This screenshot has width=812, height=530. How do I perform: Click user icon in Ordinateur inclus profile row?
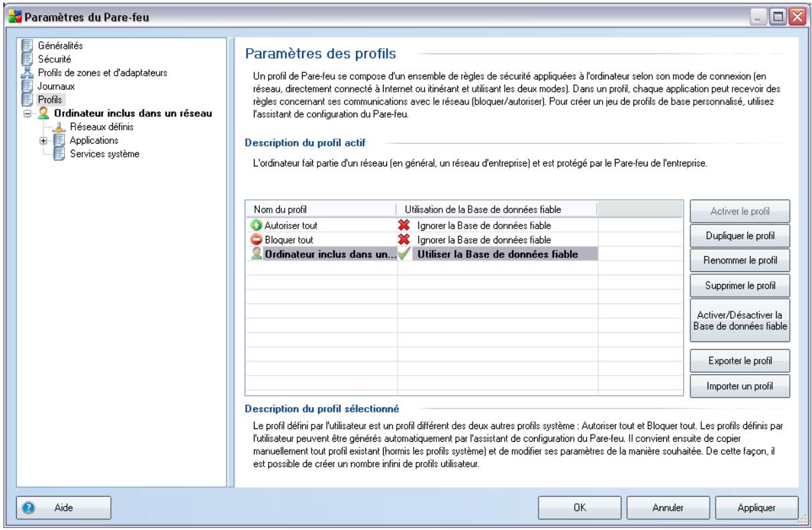pos(257,253)
